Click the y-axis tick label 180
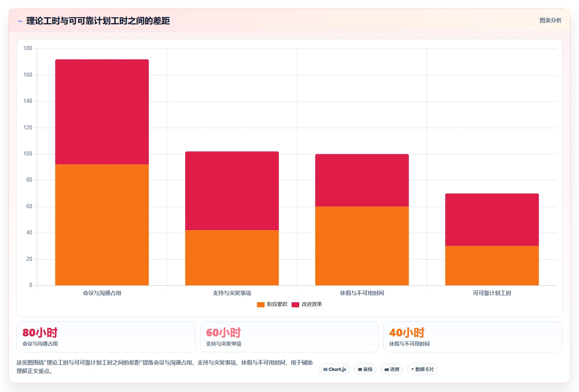 pyautogui.click(x=28, y=48)
